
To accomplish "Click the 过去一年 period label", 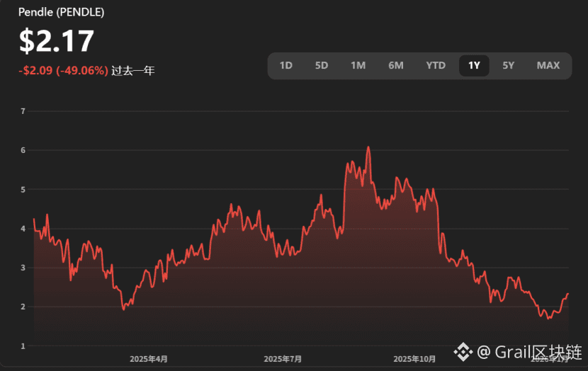I will pos(132,71).
